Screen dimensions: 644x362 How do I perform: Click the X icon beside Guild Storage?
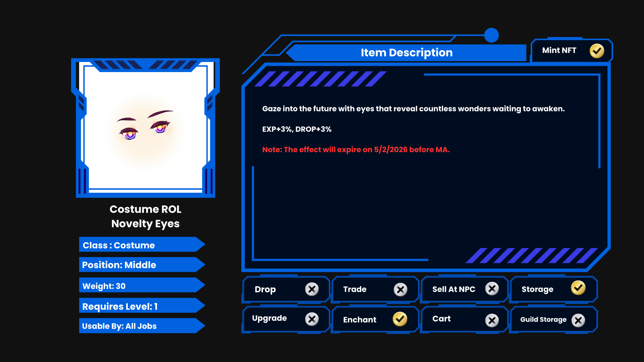(x=578, y=320)
